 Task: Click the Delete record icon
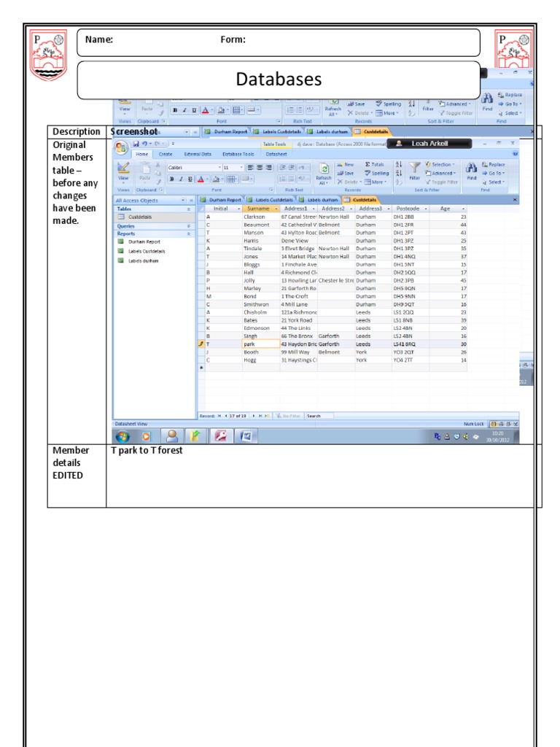coord(340,182)
